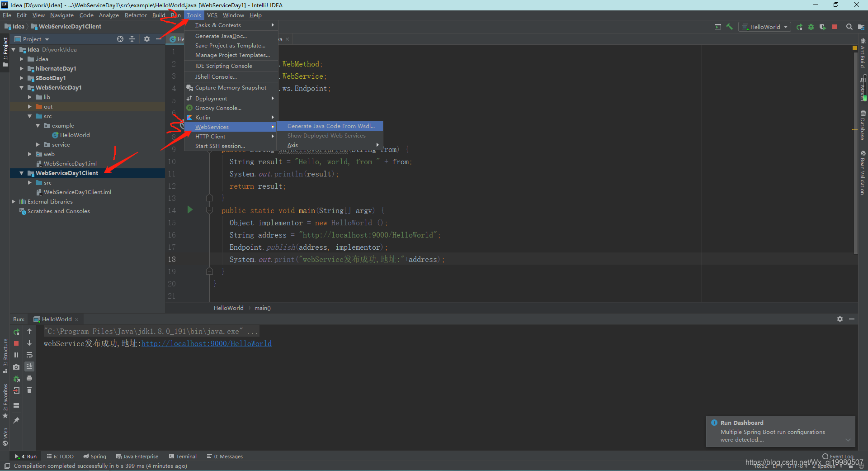Screen dimensions: 868x471
Task: Open Groovy Console from Tools menu
Action: [231, 108]
